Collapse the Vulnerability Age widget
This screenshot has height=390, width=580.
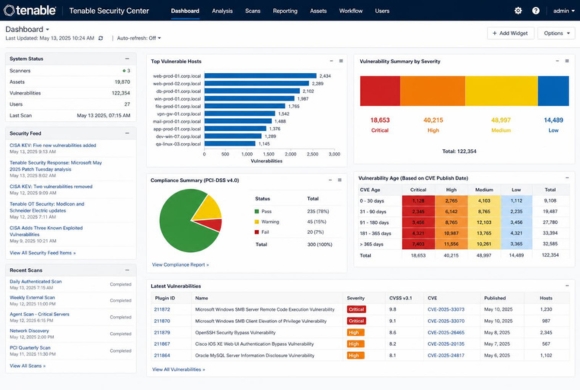point(567,178)
